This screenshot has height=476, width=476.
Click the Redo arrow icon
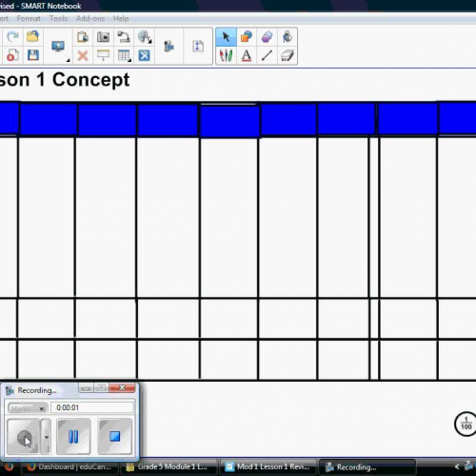[x=12, y=37]
